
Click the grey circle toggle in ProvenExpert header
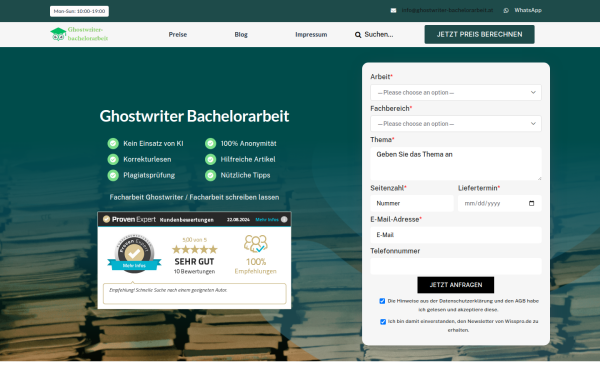tap(284, 219)
